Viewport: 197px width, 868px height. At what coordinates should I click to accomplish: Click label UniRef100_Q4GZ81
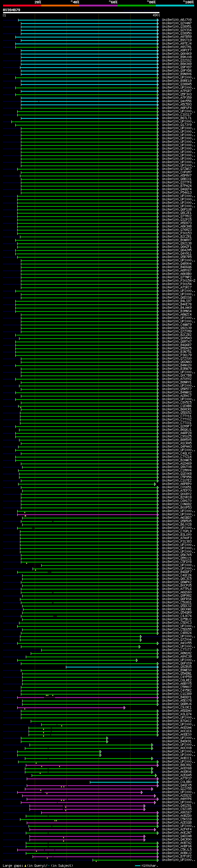click(177, 805)
